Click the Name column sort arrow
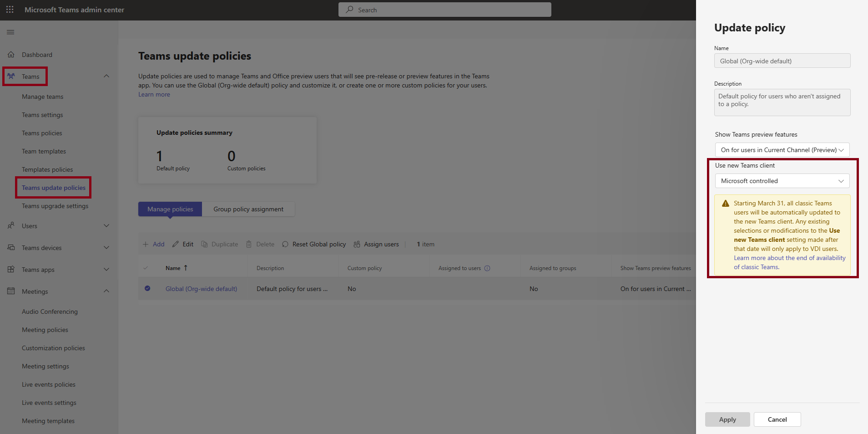868x434 pixels. click(186, 268)
